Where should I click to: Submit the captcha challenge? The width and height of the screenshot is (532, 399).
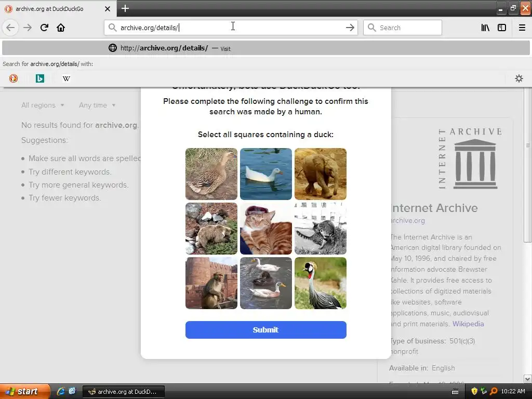(x=266, y=330)
